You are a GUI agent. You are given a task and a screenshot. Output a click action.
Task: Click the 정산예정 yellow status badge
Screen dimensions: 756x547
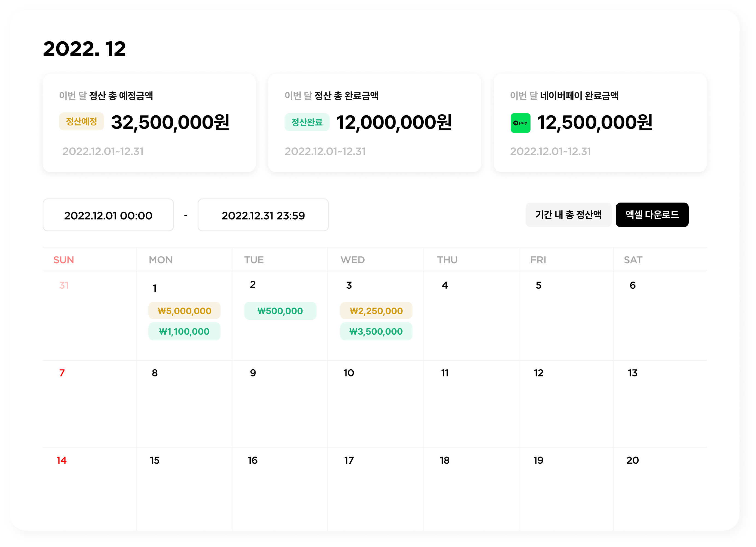[x=81, y=122]
